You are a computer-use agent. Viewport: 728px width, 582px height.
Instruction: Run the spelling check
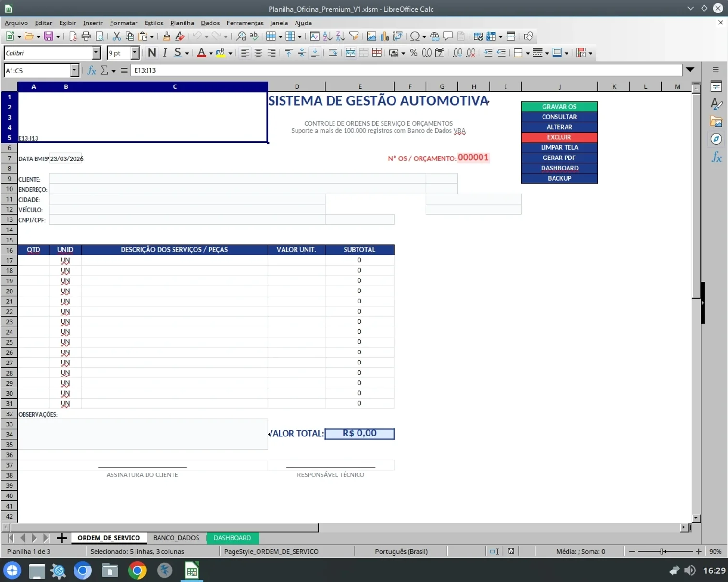tap(254, 36)
